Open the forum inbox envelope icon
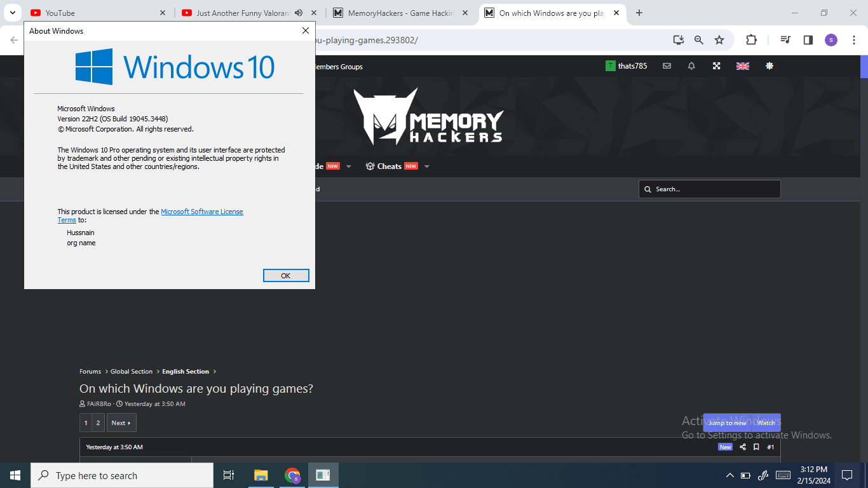The width and height of the screenshot is (868, 488). click(x=667, y=66)
